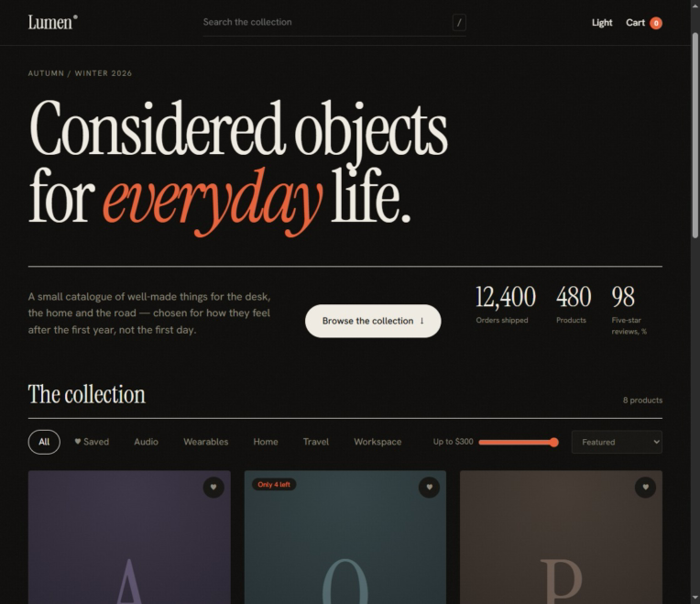The image size is (700, 604).
Task: Favorite the teal 'Only 4 left' product
Action: point(429,487)
